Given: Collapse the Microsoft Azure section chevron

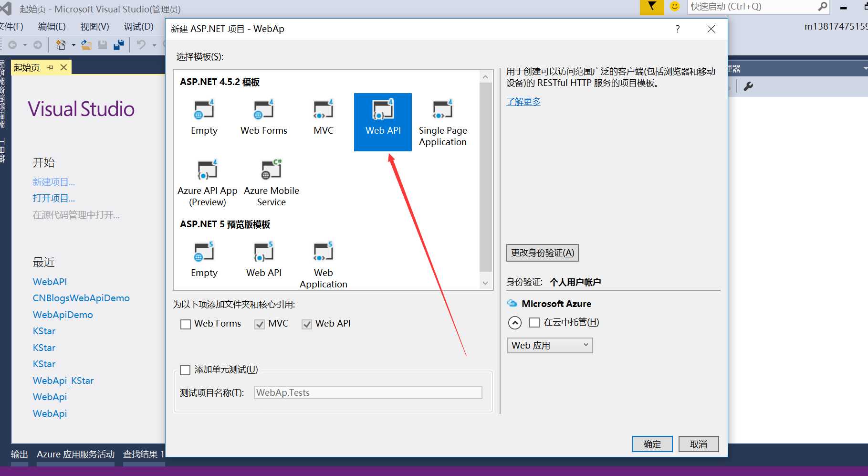Looking at the screenshot, I should (515, 323).
